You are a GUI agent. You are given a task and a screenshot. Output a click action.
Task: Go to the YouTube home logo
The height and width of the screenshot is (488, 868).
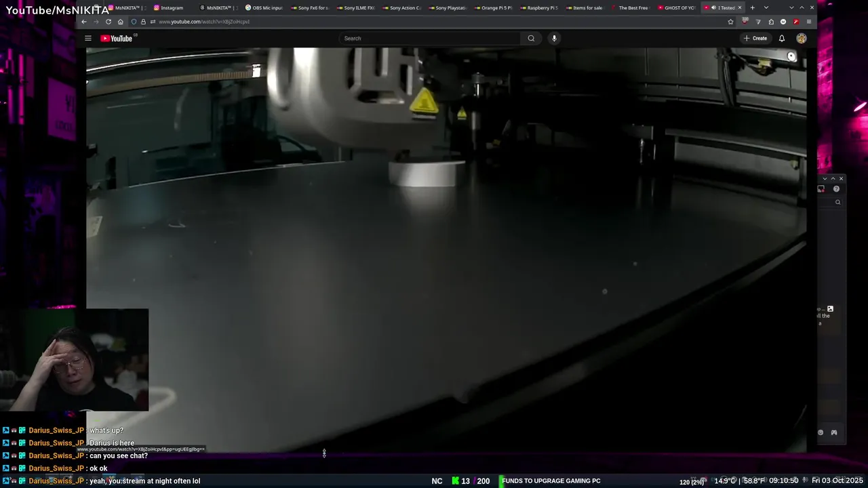pos(117,38)
